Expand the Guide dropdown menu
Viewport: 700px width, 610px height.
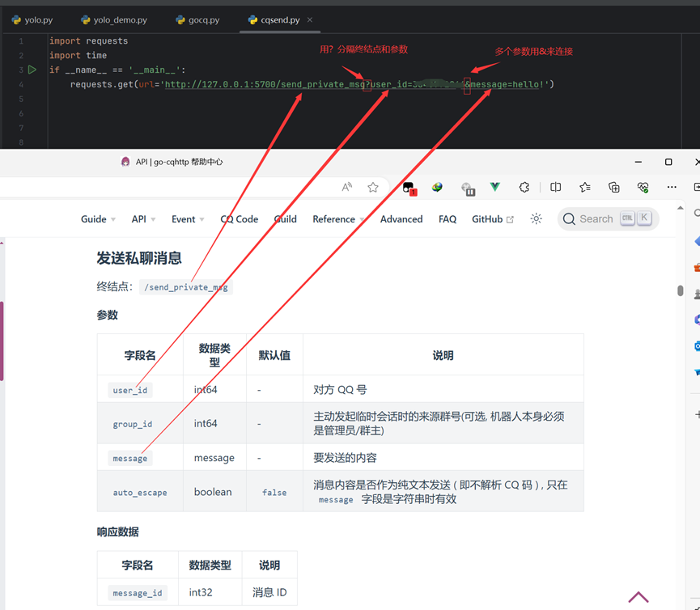click(98, 219)
